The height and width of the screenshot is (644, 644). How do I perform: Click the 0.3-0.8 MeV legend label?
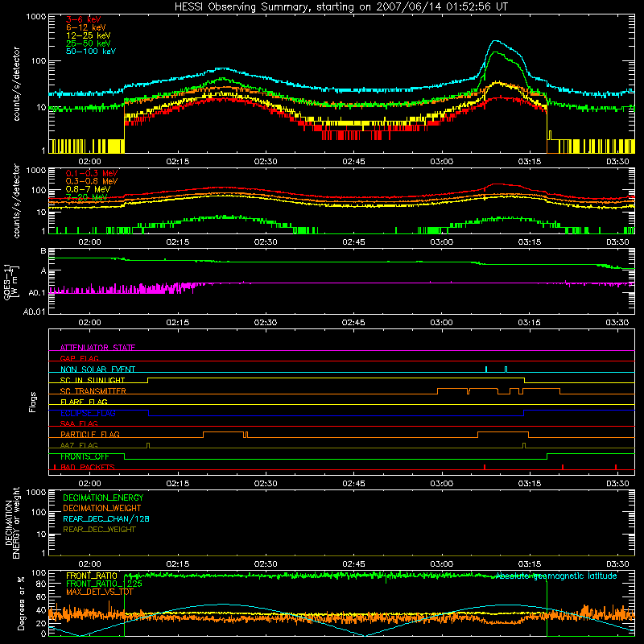tap(92, 181)
